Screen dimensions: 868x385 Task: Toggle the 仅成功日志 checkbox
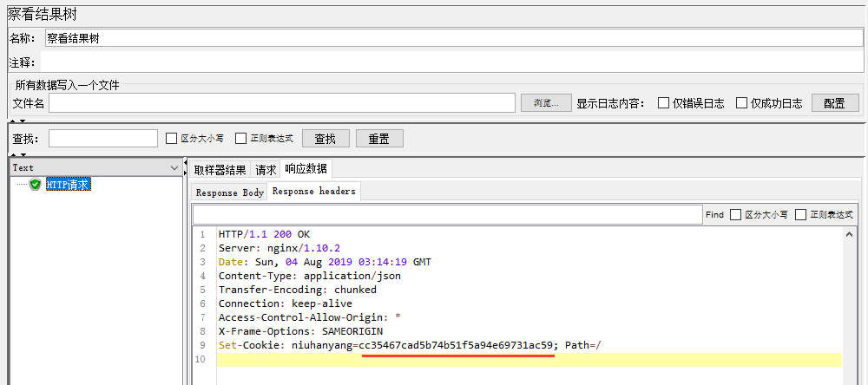[742, 103]
